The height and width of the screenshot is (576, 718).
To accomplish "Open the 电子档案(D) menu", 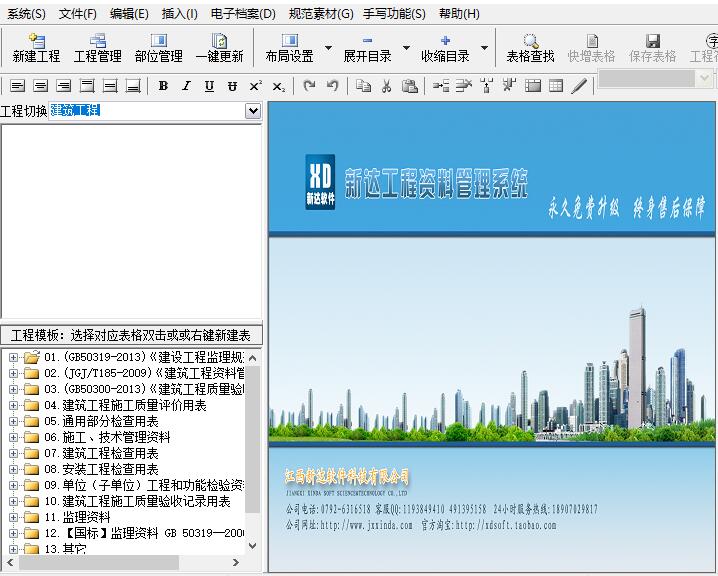I will 243,14.
